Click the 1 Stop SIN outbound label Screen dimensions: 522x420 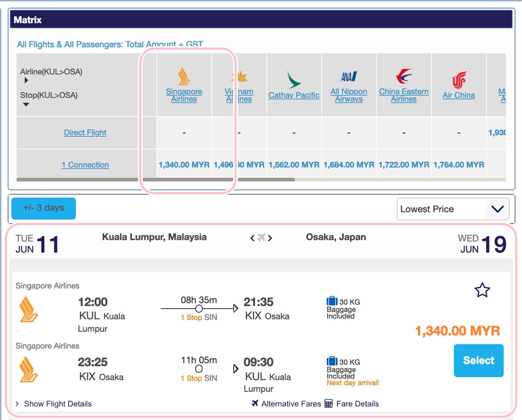pyautogui.click(x=199, y=318)
